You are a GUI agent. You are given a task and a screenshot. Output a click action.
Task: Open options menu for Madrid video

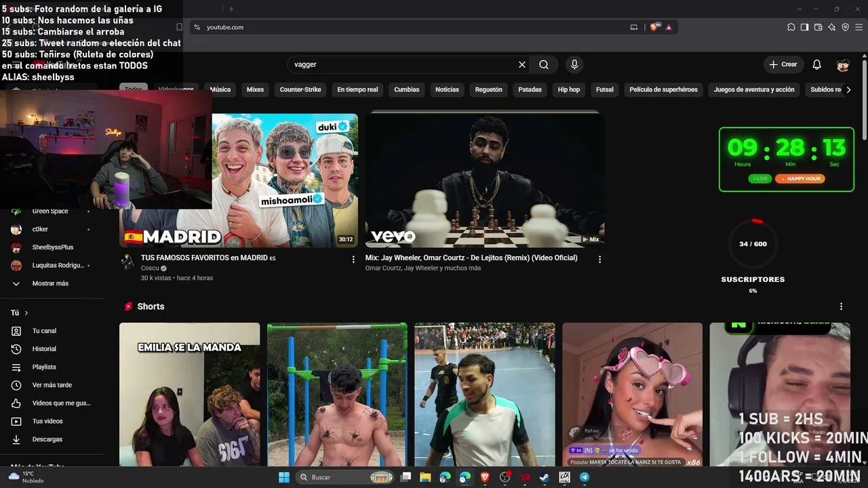tap(353, 259)
